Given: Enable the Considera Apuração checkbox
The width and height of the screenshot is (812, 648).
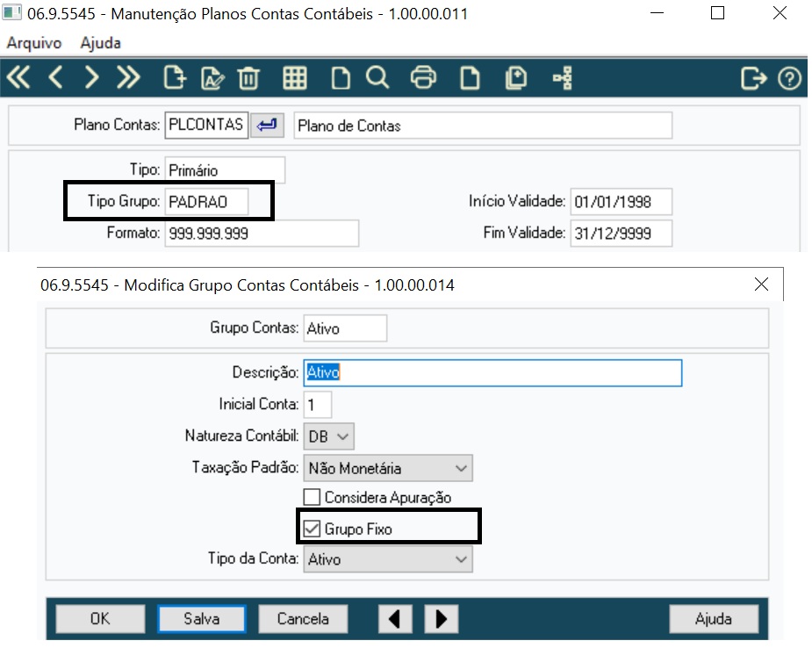Looking at the screenshot, I should (x=312, y=497).
